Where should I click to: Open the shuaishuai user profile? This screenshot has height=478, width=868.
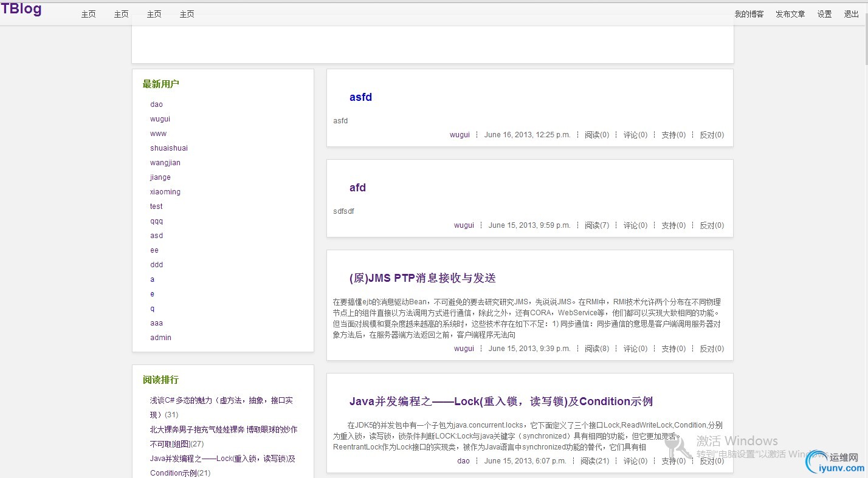coord(169,148)
